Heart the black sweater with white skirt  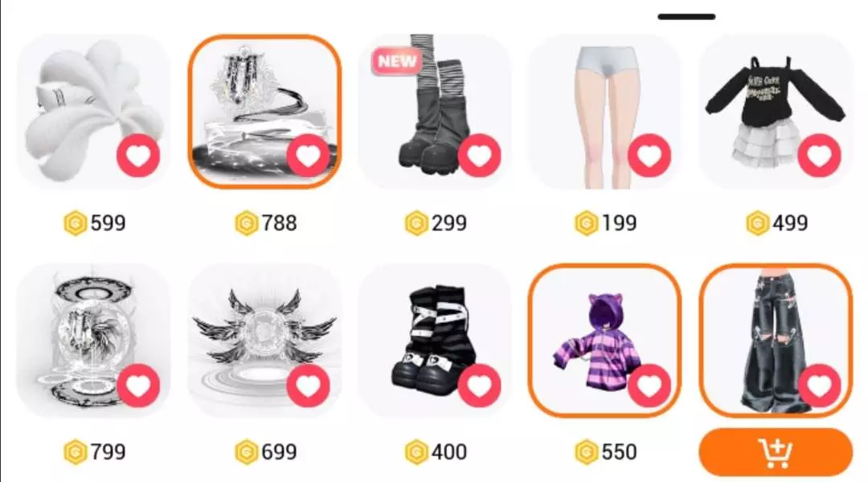coord(819,156)
